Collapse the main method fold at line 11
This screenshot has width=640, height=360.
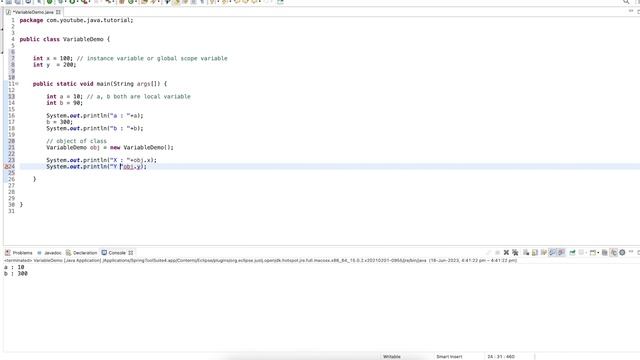(17, 84)
